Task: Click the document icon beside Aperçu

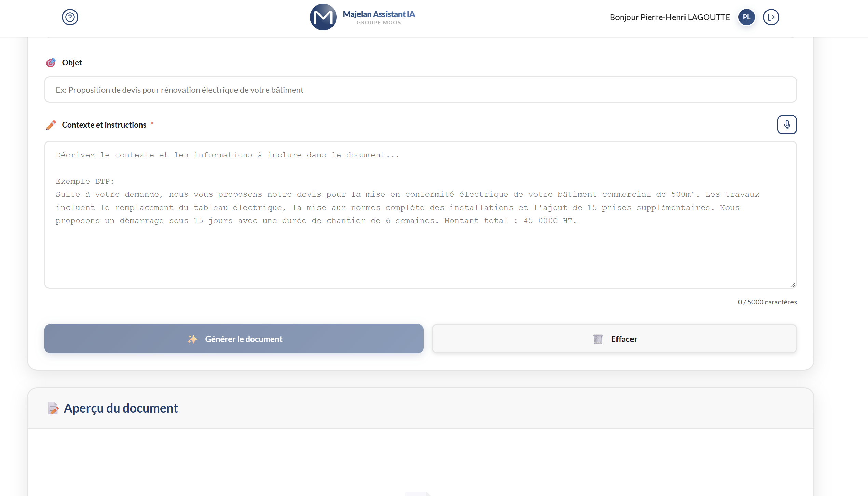Action: (x=53, y=408)
